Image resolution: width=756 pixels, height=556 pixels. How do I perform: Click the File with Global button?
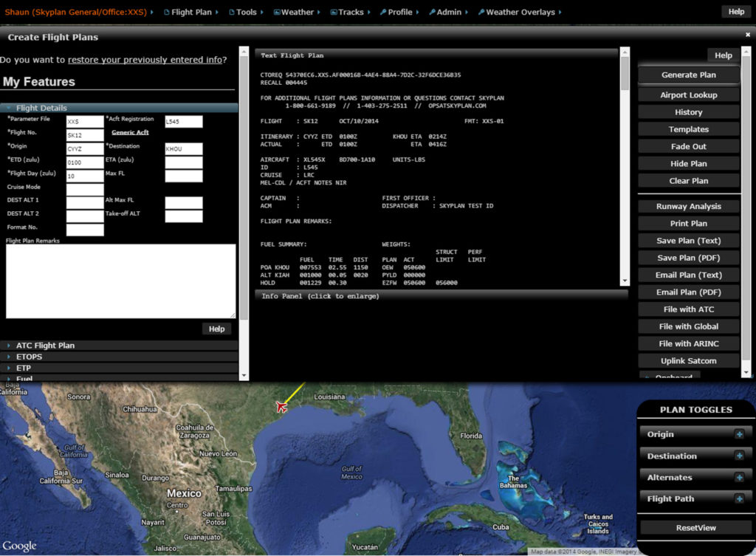tap(689, 326)
